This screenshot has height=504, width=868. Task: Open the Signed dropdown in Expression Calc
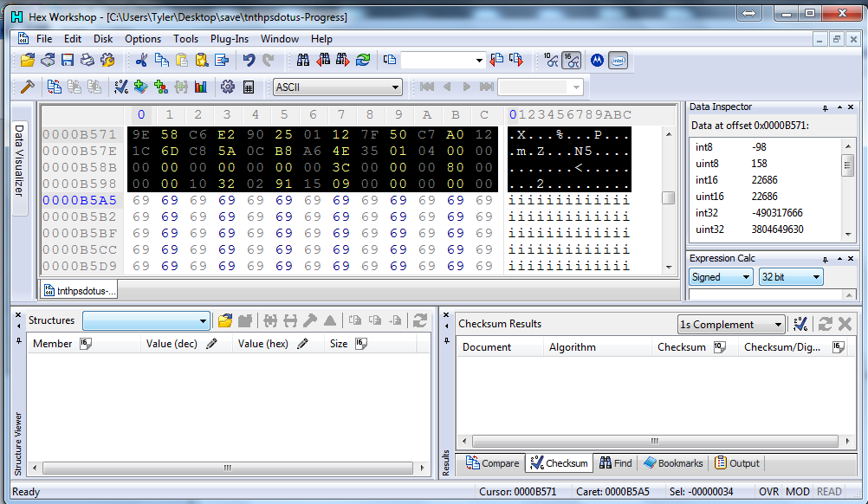pyautogui.click(x=721, y=277)
